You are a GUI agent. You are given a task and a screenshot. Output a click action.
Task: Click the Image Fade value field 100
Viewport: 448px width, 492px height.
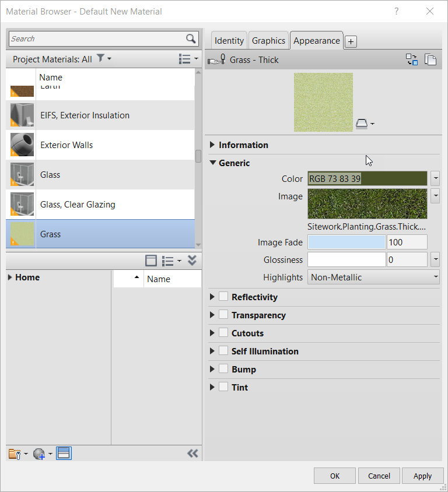407,242
